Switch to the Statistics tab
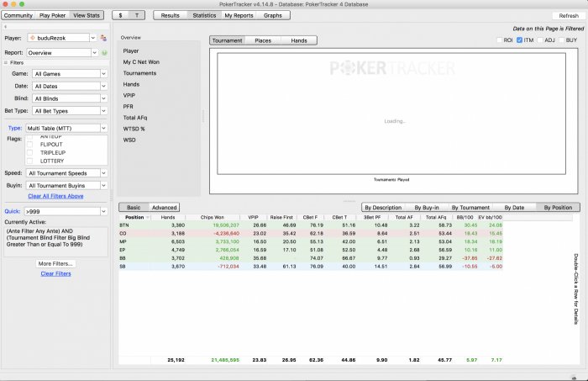The width and height of the screenshot is (588, 381). click(204, 15)
